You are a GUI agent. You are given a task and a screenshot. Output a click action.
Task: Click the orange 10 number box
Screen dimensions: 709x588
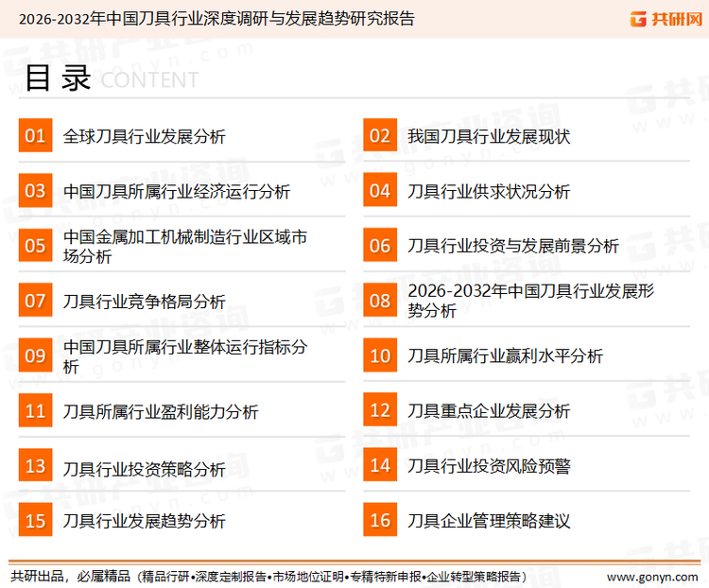click(x=380, y=355)
